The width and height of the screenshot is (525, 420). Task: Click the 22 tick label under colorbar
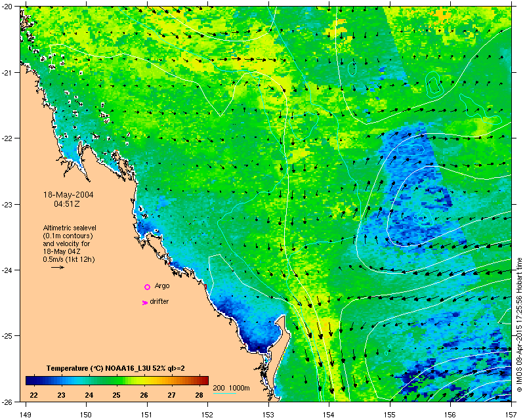[34, 395]
